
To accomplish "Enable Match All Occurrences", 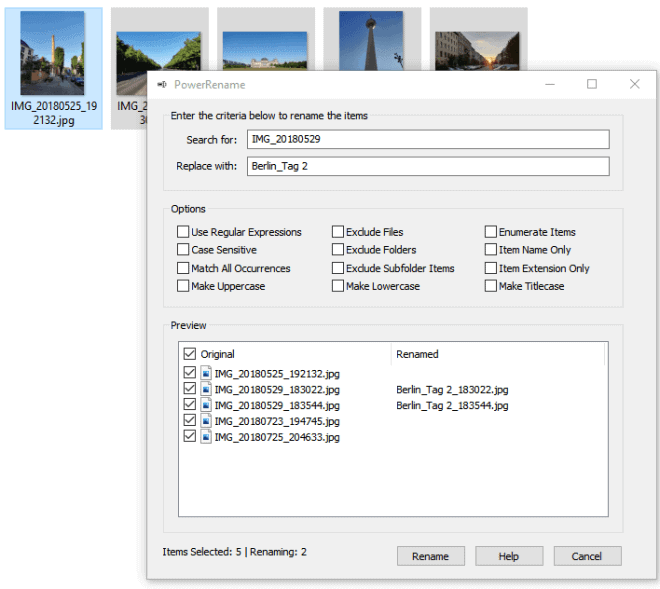I will point(183,268).
